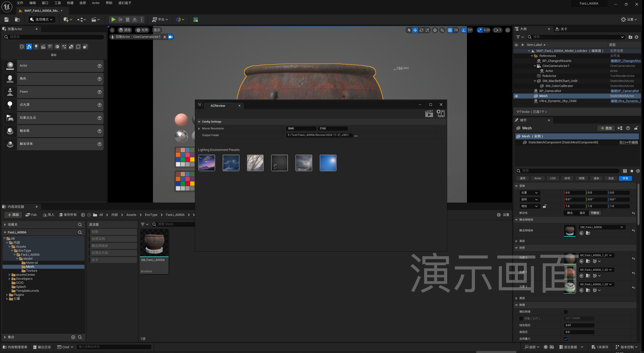Click the browse output folder ellipsis button
This screenshot has height=353, width=644.
click(356, 136)
